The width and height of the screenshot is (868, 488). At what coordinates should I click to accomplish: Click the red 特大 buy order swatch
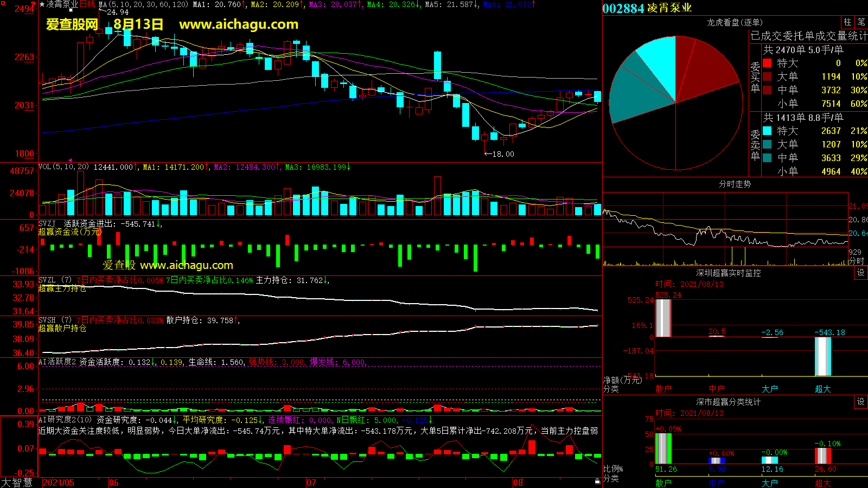point(767,63)
